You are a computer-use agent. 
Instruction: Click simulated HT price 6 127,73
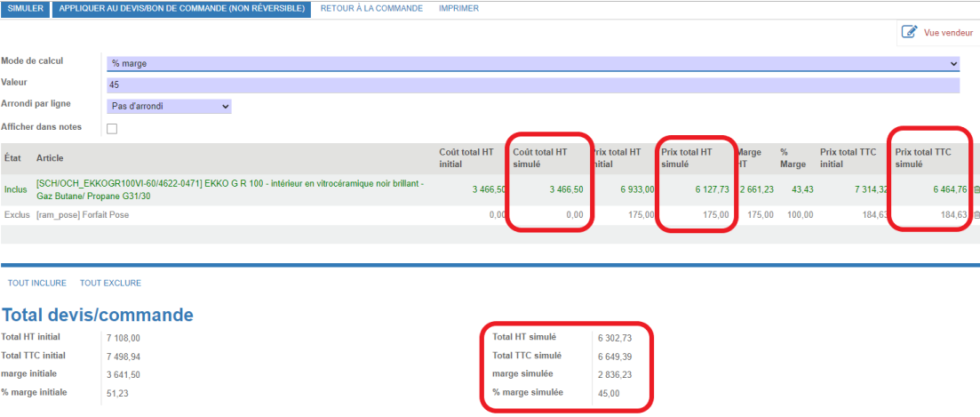(712, 190)
